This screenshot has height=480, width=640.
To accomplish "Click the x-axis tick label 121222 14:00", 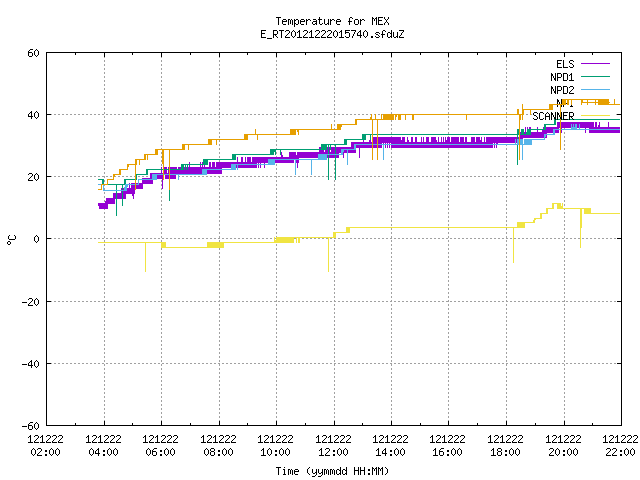I will pyautogui.click(x=391, y=446).
